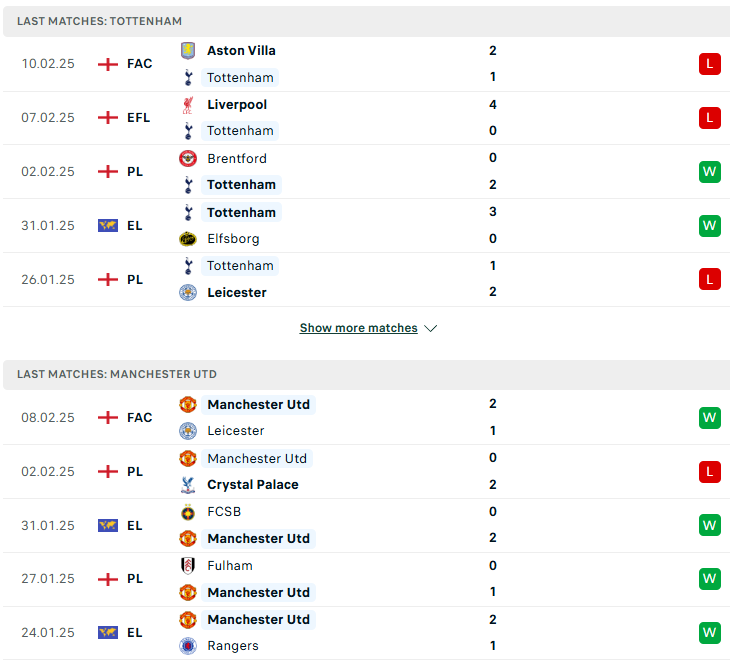Viewport: 730px width, 666px height.
Task: Expand the Show more matches chevron arrow
Action: pos(431,329)
